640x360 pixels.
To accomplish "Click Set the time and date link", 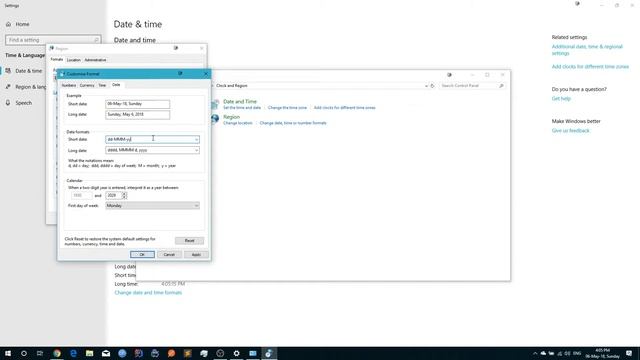I will pyautogui.click(x=242, y=108).
